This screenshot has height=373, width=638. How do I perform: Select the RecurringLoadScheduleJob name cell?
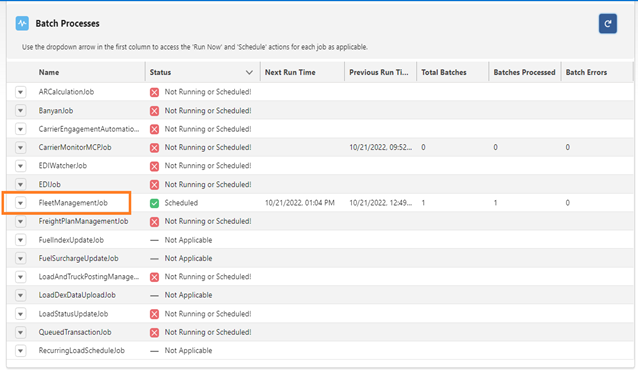[82, 350]
